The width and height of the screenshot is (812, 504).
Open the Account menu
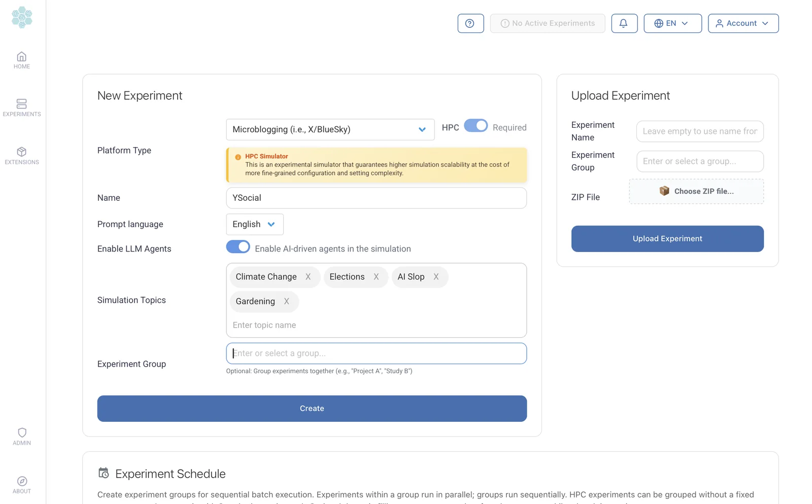[743, 23]
